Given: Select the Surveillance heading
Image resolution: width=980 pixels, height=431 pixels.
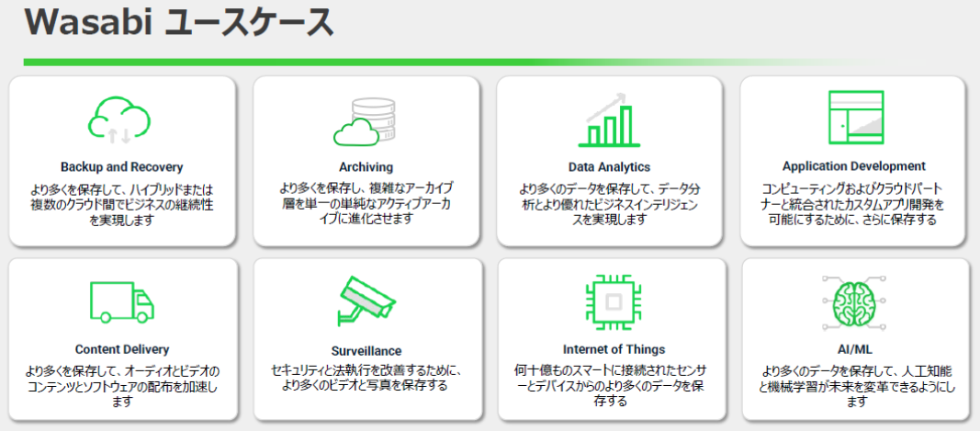Looking at the screenshot, I should click(x=366, y=350).
